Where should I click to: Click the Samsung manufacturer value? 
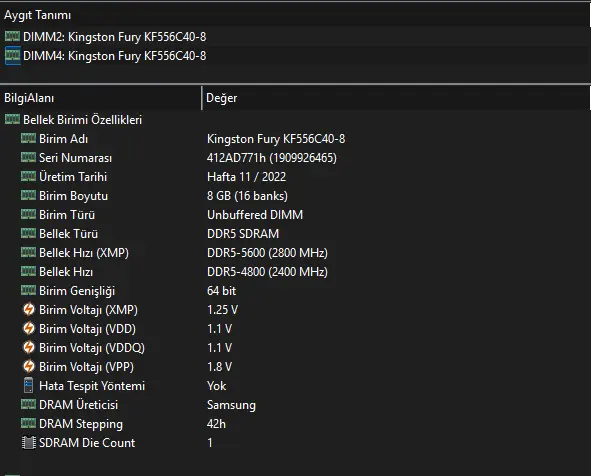tap(231, 405)
